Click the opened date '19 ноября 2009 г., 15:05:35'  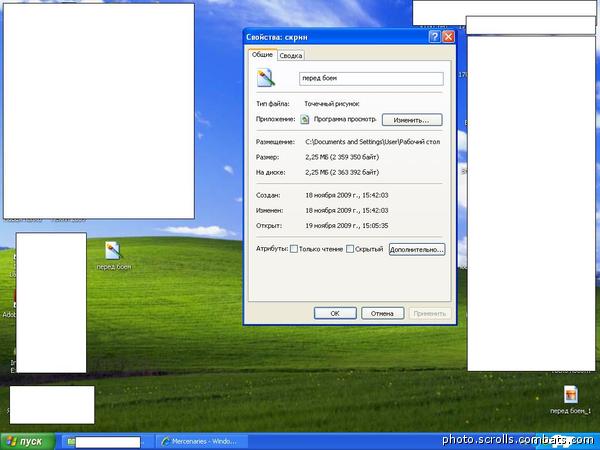[x=347, y=226]
